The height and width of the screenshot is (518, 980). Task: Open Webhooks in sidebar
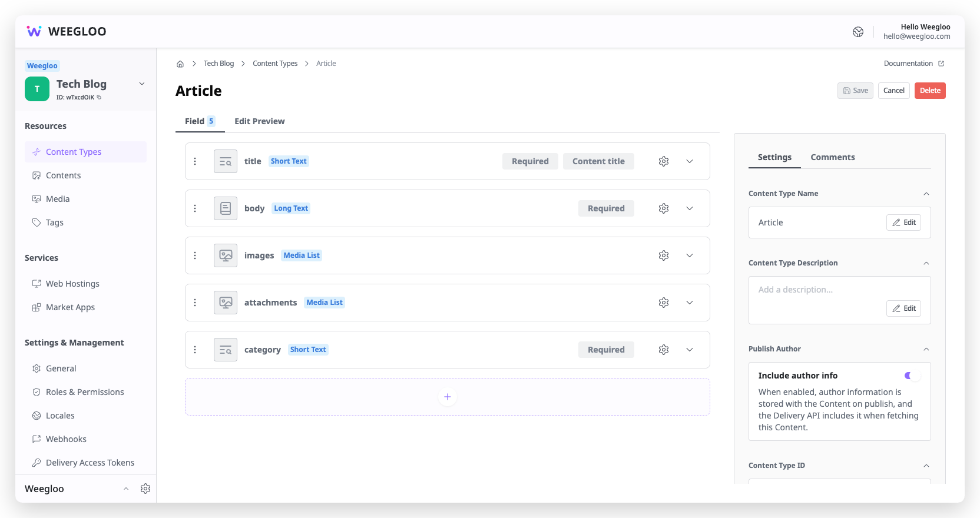[85, 439]
